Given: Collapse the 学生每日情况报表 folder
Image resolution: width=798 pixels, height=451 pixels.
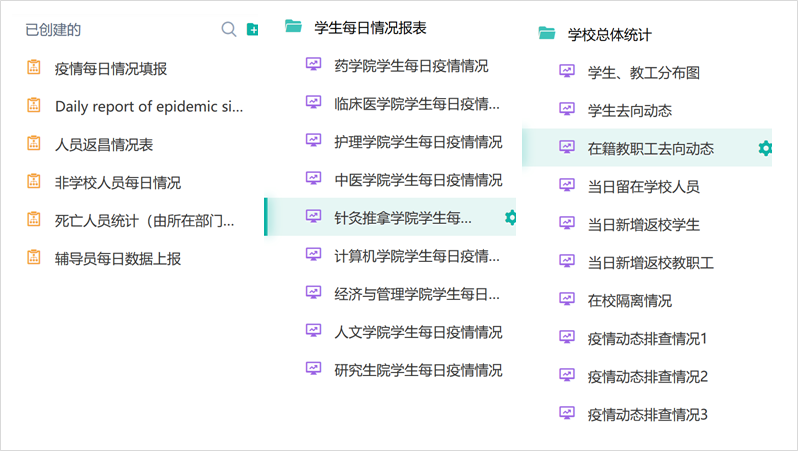Looking at the screenshot, I should coord(370,27).
